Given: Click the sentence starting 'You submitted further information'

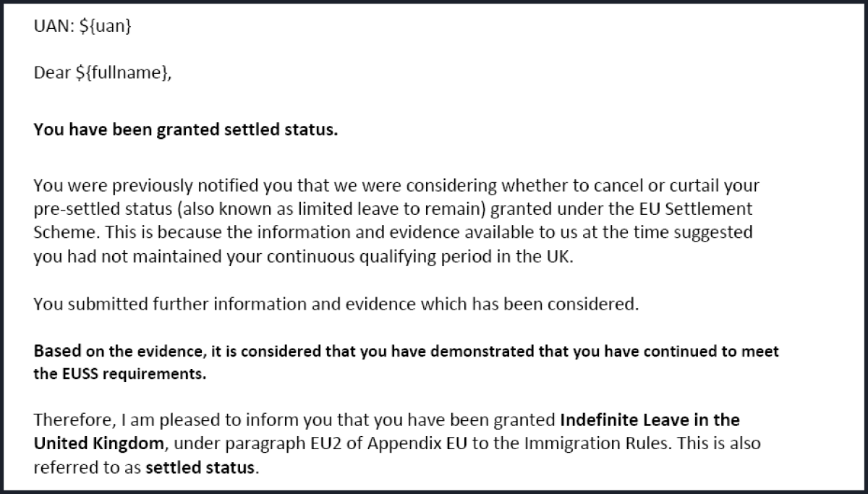Looking at the screenshot, I should 336,304.
